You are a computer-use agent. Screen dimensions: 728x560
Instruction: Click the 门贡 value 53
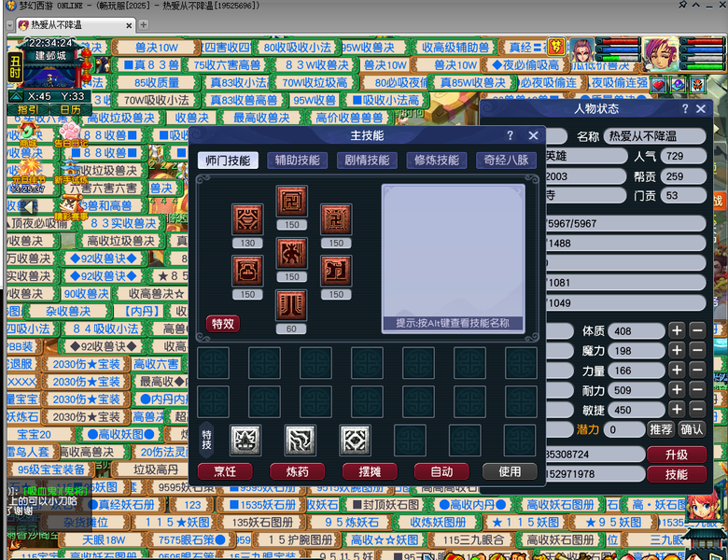coord(684,195)
